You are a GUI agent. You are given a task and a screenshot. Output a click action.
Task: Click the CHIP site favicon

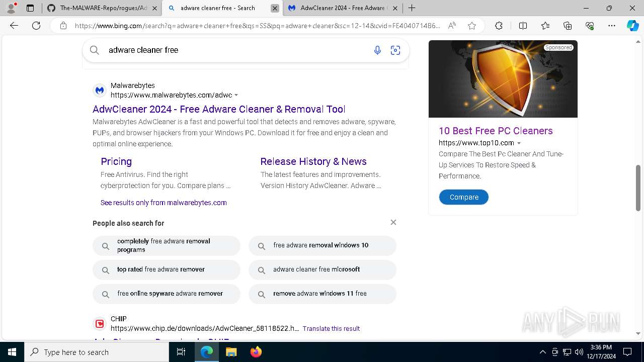click(100, 324)
